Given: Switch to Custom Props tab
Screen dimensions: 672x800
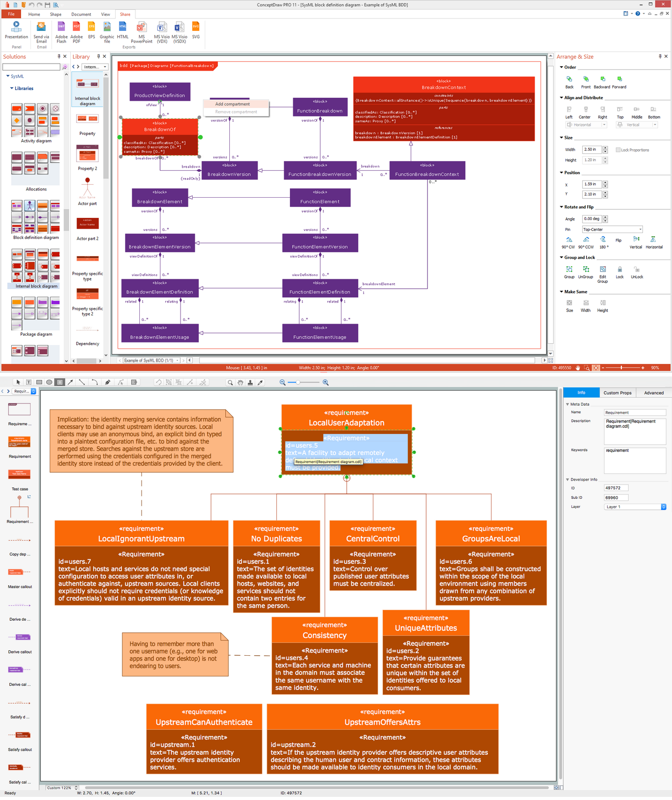Looking at the screenshot, I should [x=617, y=393].
